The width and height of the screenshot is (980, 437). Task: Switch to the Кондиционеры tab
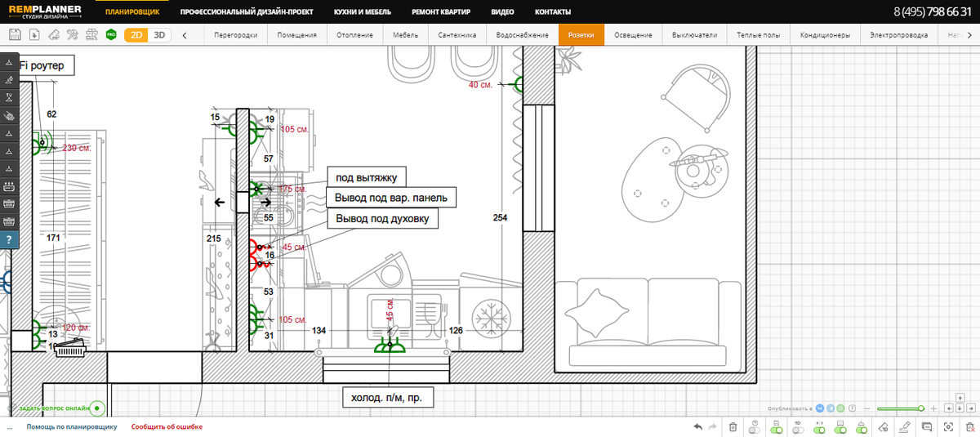(x=825, y=35)
